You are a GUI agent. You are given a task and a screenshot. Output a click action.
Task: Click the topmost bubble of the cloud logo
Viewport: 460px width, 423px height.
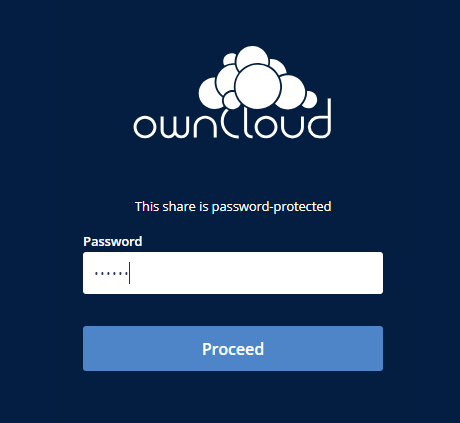pyautogui.click(x=252, y=59)
